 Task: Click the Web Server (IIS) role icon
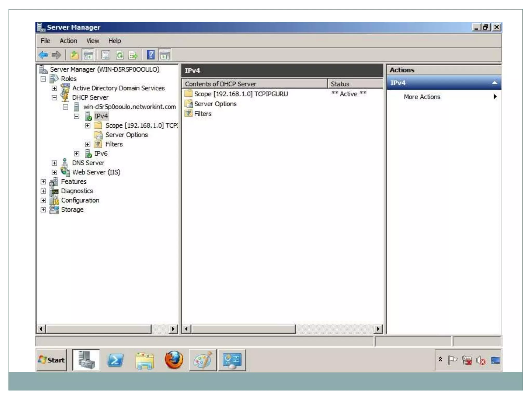pos(65,172)
